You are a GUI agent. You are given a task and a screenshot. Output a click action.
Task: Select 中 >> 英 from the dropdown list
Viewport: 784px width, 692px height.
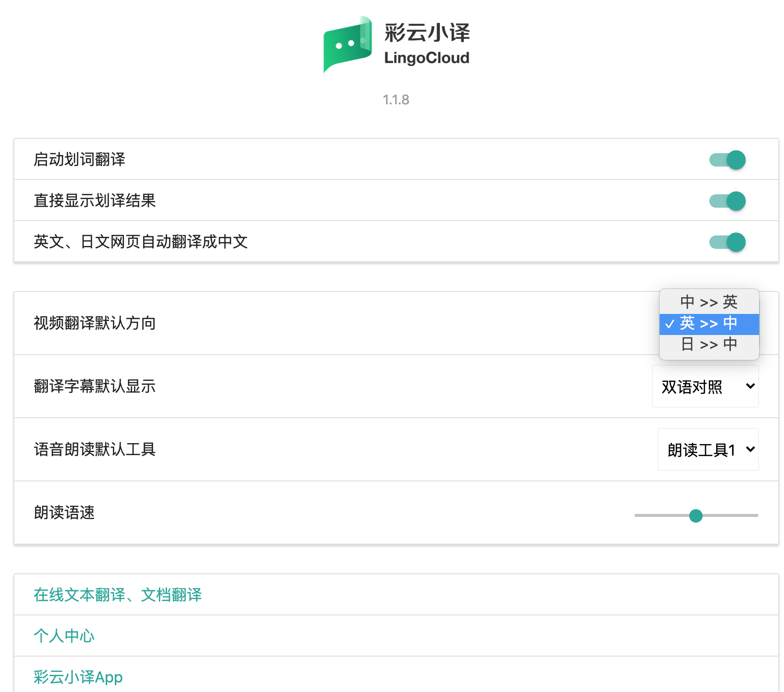(x=708, y=302)
